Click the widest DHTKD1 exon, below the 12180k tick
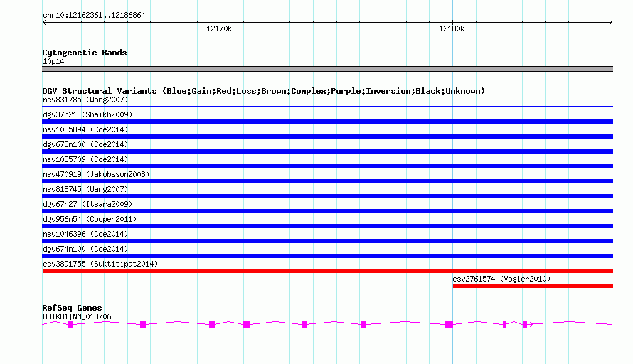 tap(449, 325)
